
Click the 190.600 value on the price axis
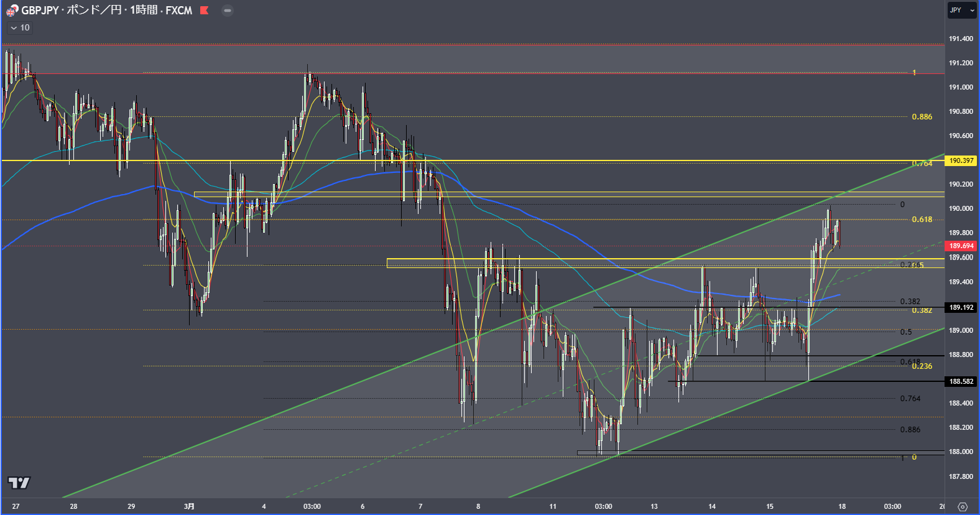(x=961, y=136)
